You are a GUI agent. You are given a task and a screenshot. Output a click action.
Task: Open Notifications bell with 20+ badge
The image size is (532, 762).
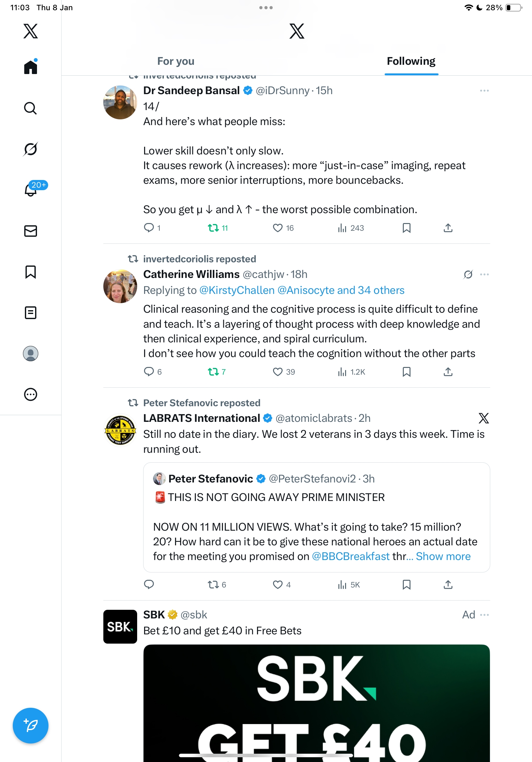(31, 190)
